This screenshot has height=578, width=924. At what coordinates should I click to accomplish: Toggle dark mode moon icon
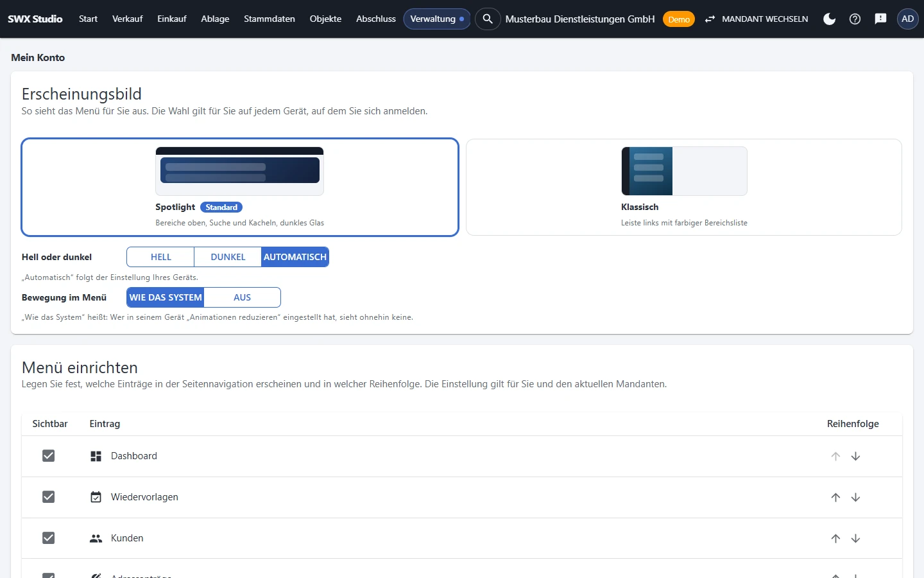click(x=829, y=19)
